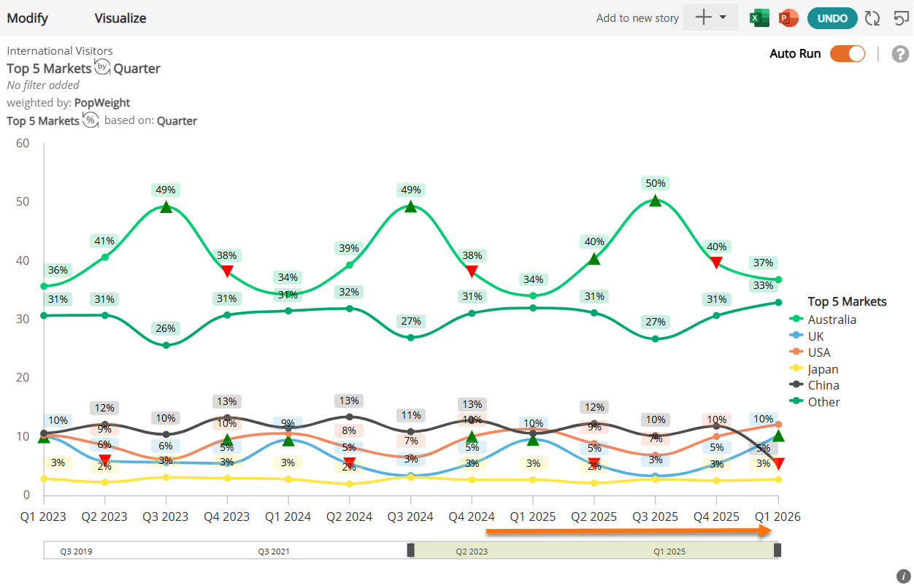Click the 36% label at Q1 2023
Image resolution: width=914 pixels, height=588 pixels.
[58, 270]
